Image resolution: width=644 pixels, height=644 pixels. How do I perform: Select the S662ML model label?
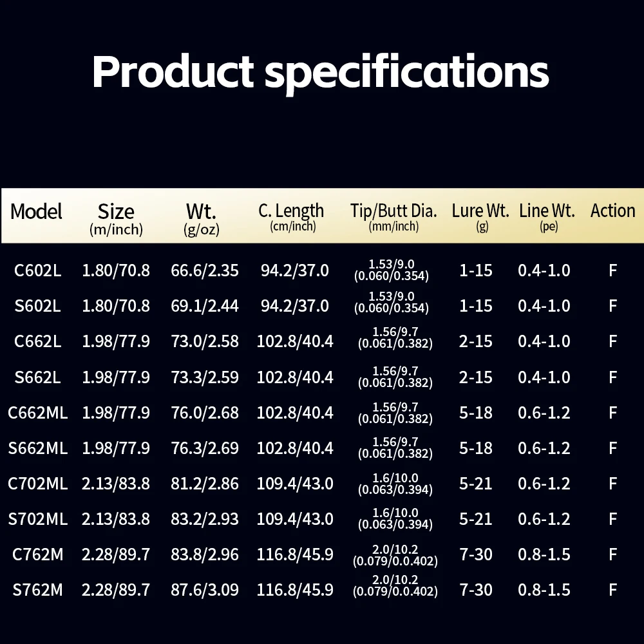pos(38,448)
